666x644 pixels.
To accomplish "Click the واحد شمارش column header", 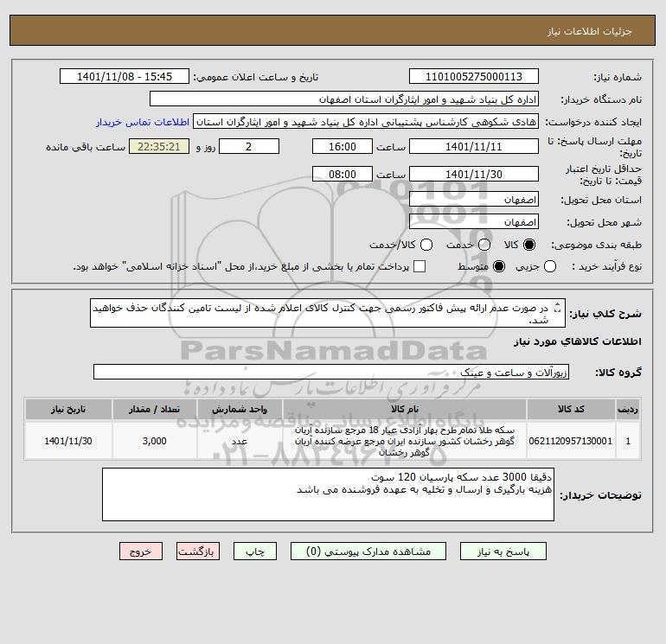I will [x=240, y=409].
